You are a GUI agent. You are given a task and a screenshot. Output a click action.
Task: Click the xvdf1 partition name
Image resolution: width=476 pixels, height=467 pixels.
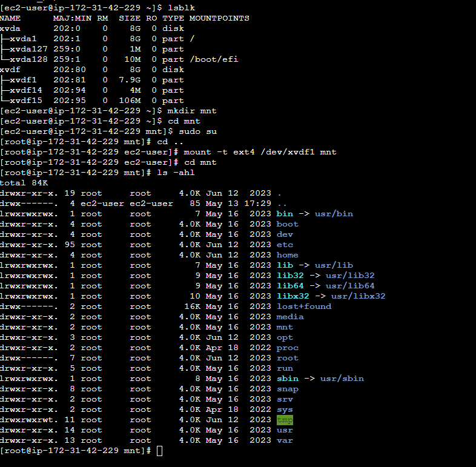23,80
